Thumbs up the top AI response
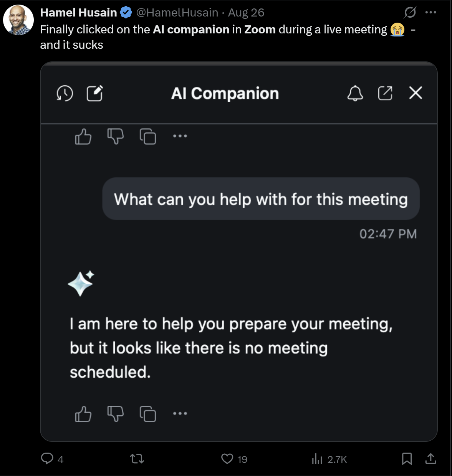 tap(83, 136)
